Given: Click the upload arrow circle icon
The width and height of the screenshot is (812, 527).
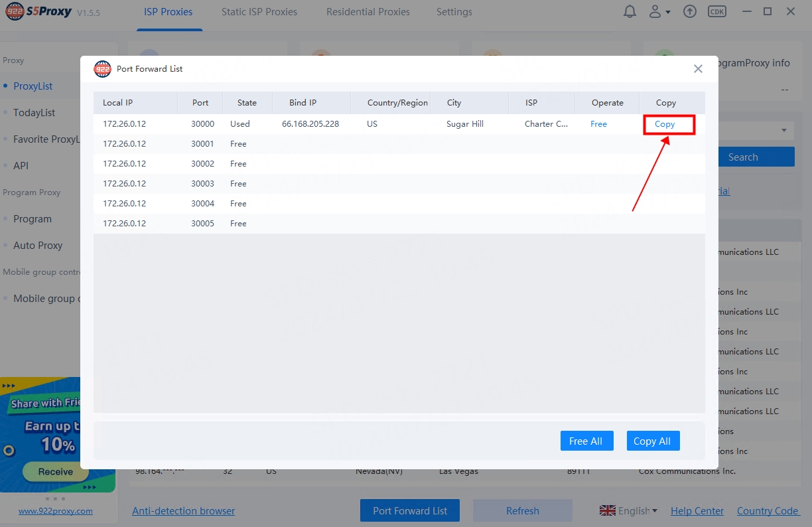Looking at the screenshot, I should [690, 12].
